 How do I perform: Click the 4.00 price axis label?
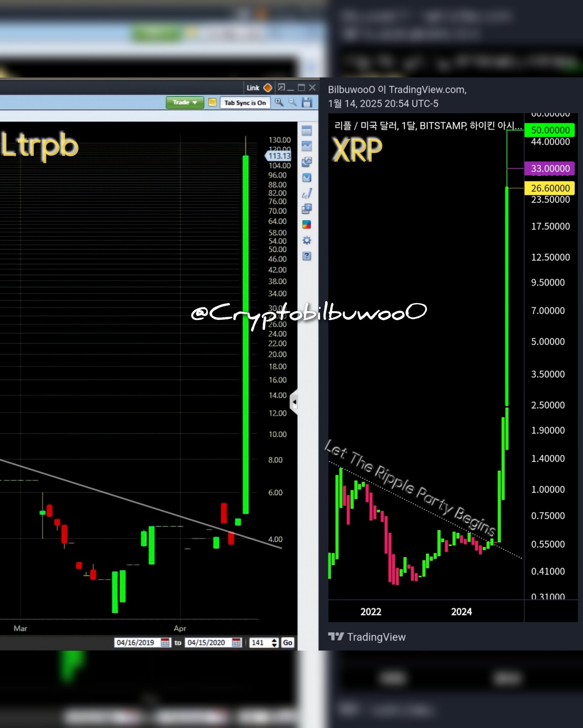coord(275,539)
